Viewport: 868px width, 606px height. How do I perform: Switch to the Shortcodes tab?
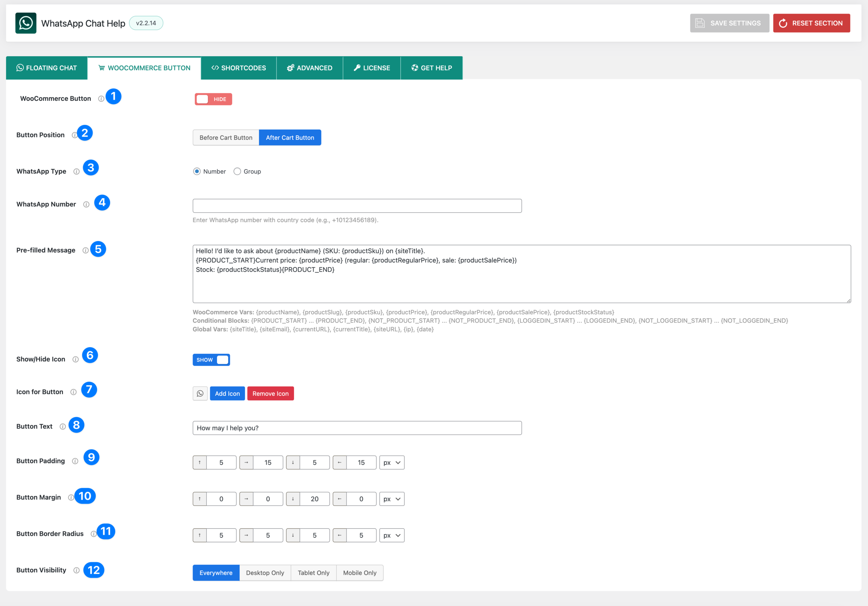pos(239,68)
